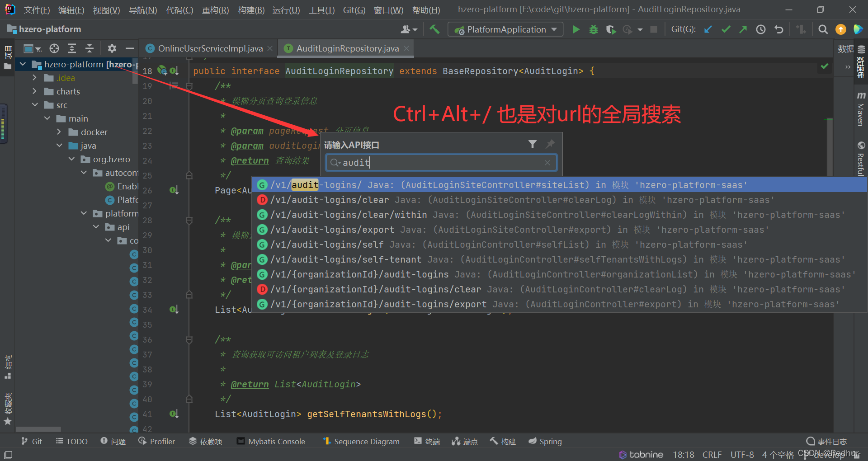Clear the audit search text
The width and height of the screenshot is (868, 461).
pos(547,163)
